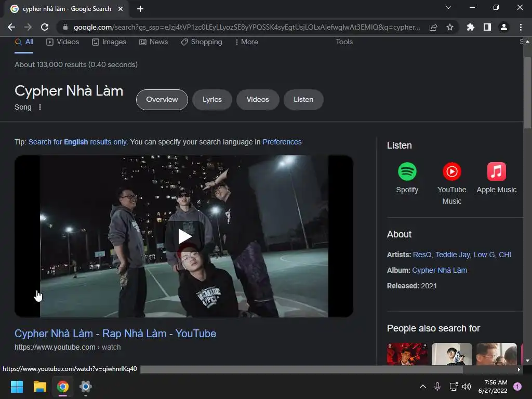This screenshot has width=532, height=399.
Task: Click Search for English results only link
Action: [78, 142]
